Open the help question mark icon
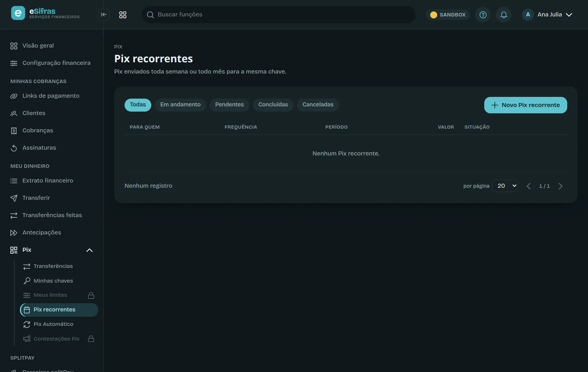This screenshot has width=588, height=372. [x=483, y=15]
